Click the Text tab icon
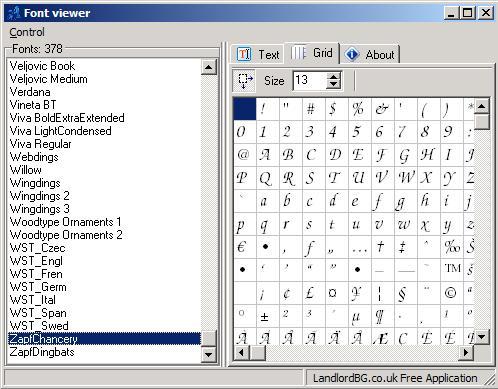The height and width of the screenshot is (389, 498). coord(244,54)
